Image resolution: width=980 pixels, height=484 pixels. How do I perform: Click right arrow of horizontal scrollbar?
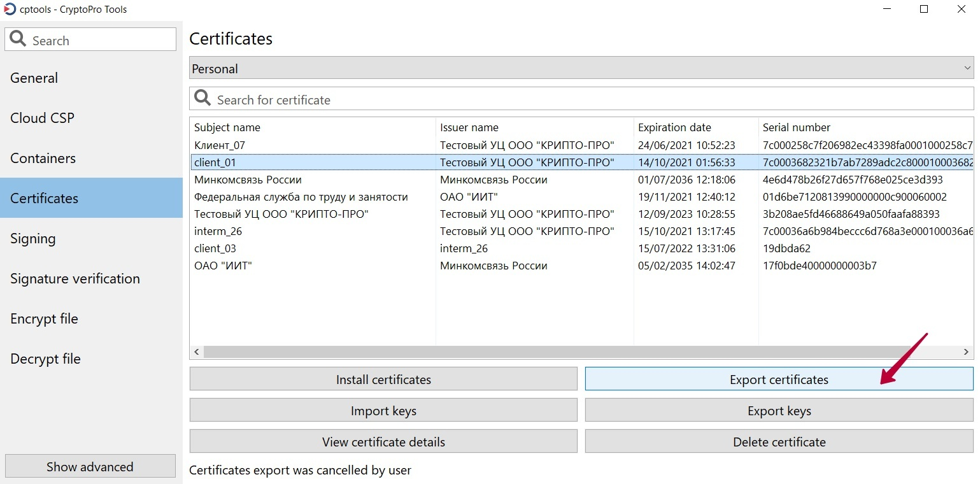click(967, 352)
